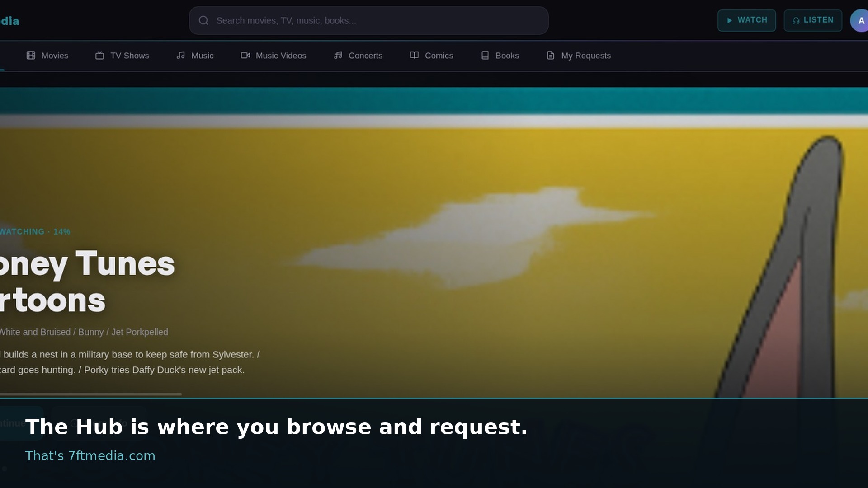This screenshot has width=868, height=488.
Task: Click the Movies film-strip icon
Action: coord(31,56)
